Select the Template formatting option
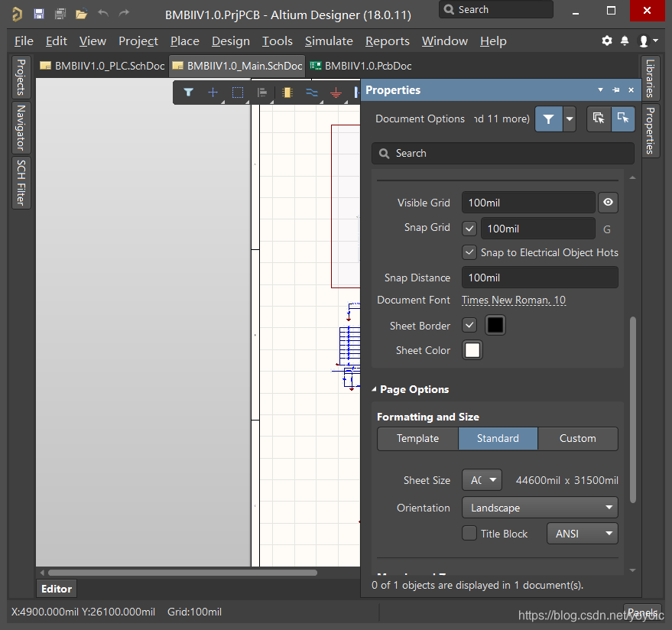This screenshot has width=672, height=630. 418,438
